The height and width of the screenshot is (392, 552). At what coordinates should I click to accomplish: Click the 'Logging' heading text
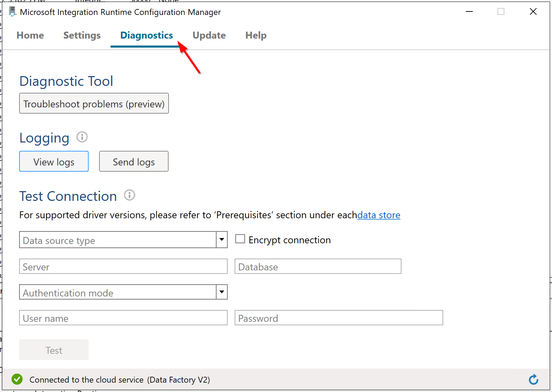(x=44, y=138)
